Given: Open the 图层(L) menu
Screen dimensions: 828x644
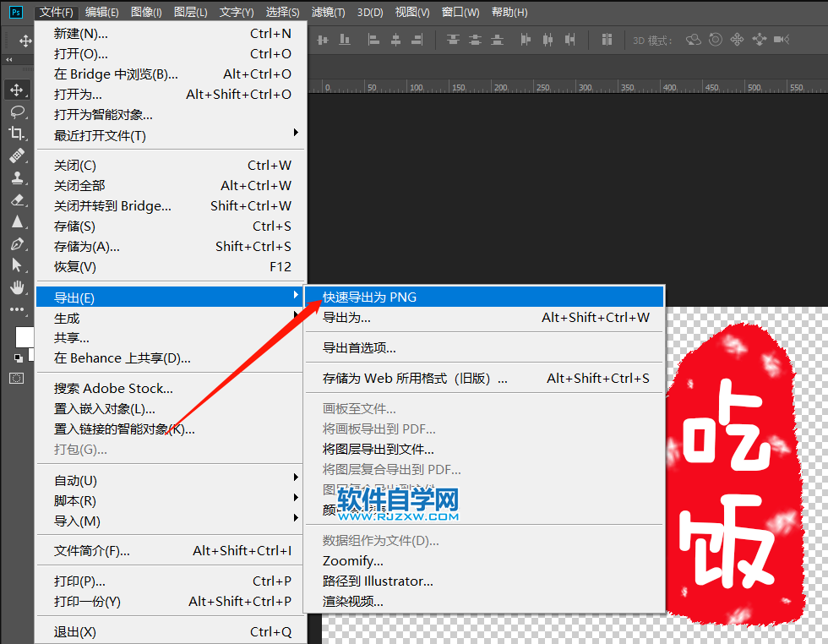Looking at the screenshot, I should [191, 12].
